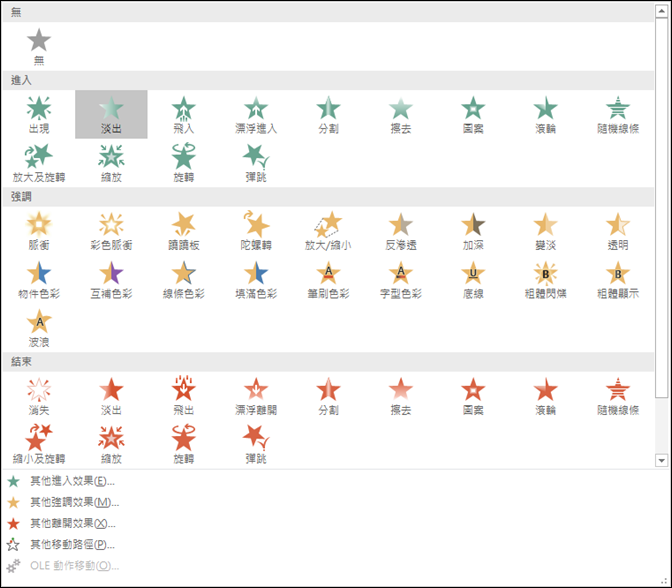The image size is (672, 588).
Task: Select the red 淡出 exit effect
Action: tap(111, 396)
